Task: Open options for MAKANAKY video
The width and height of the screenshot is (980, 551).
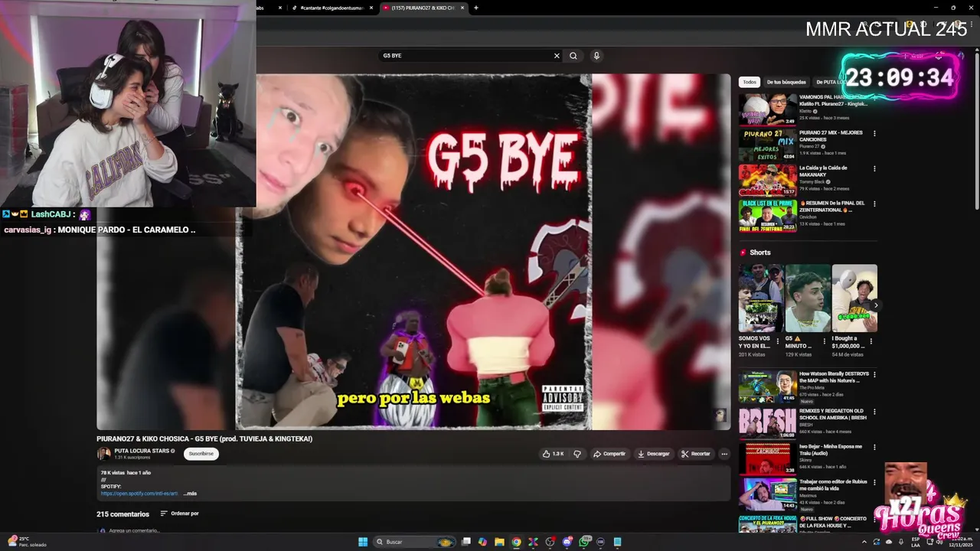Action: [874, 168]
